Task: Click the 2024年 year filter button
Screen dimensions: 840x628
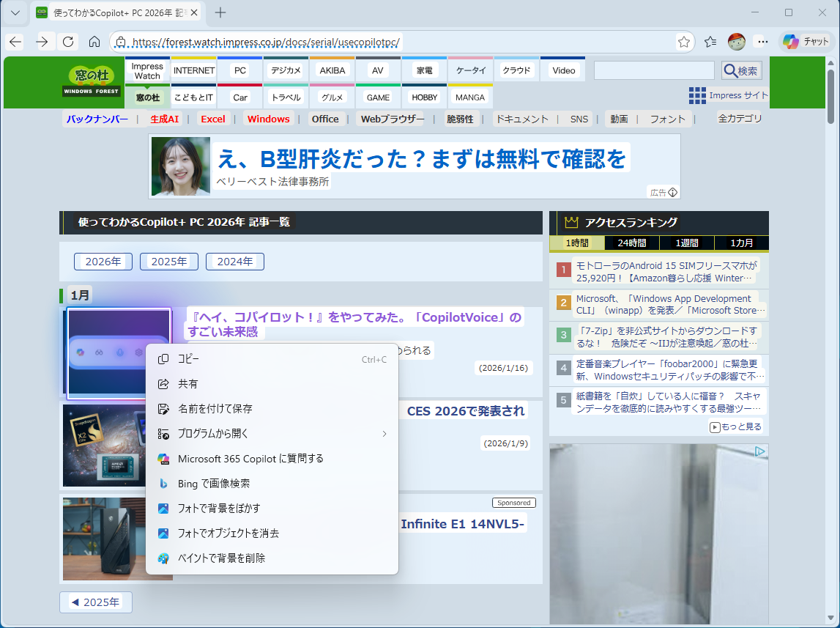Action: point(234,262)
